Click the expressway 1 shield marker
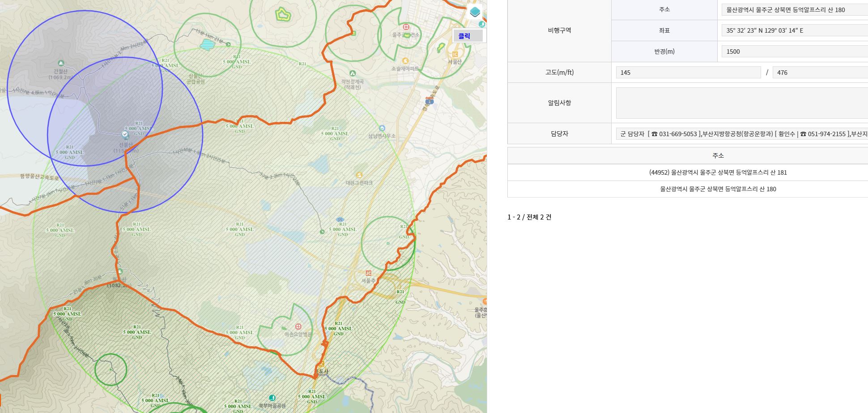868x413 pixels. pyautogui.click(x=430, y=102)
